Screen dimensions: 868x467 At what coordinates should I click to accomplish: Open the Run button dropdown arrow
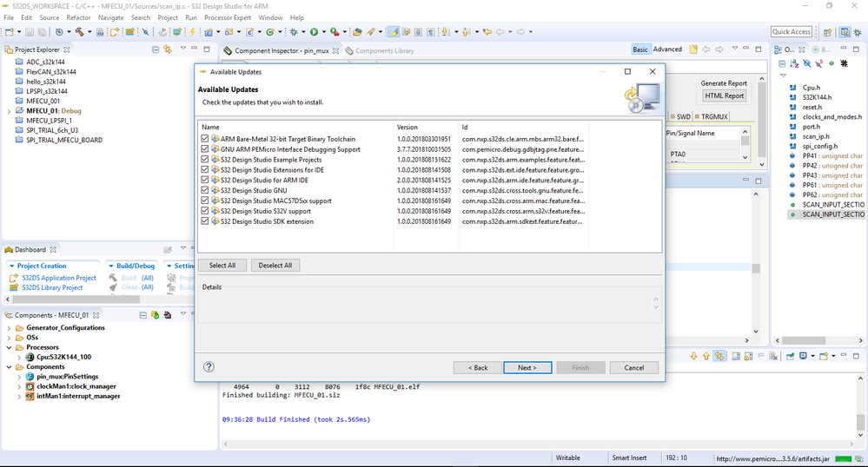[x=324, y=32]
